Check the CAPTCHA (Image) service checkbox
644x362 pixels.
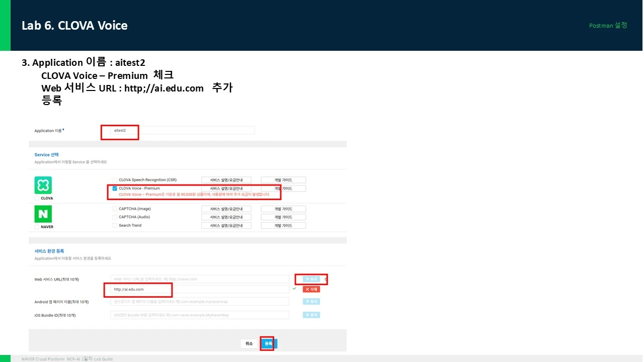[x=115, y=209]
